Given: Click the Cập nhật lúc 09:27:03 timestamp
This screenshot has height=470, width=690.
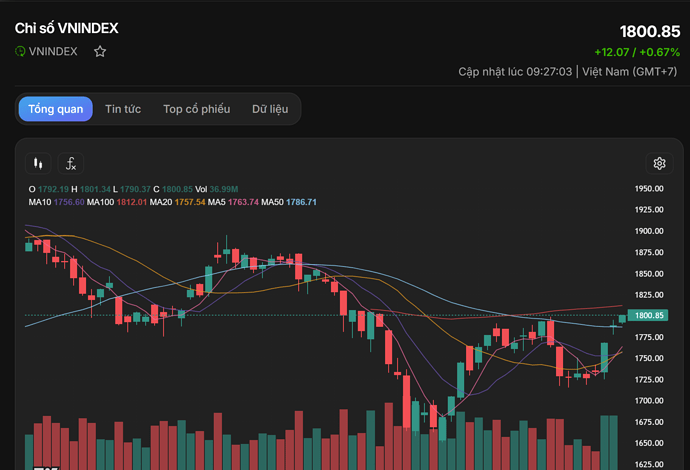Looking at the screenshot, I should [x=515, y=72].
